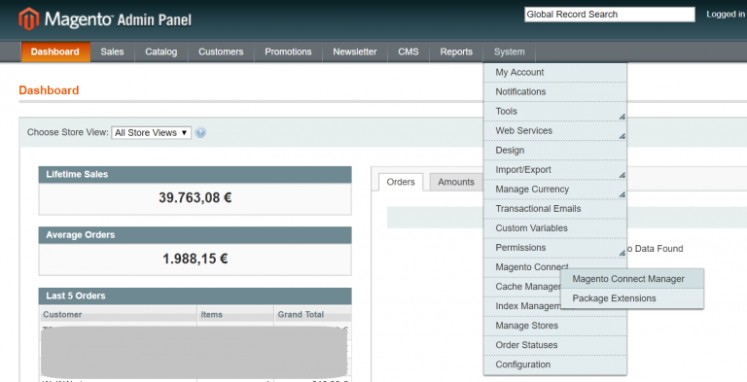Open Package Extensions
Image resolution: width=747 pixels, height=382 pixels.
632,299
